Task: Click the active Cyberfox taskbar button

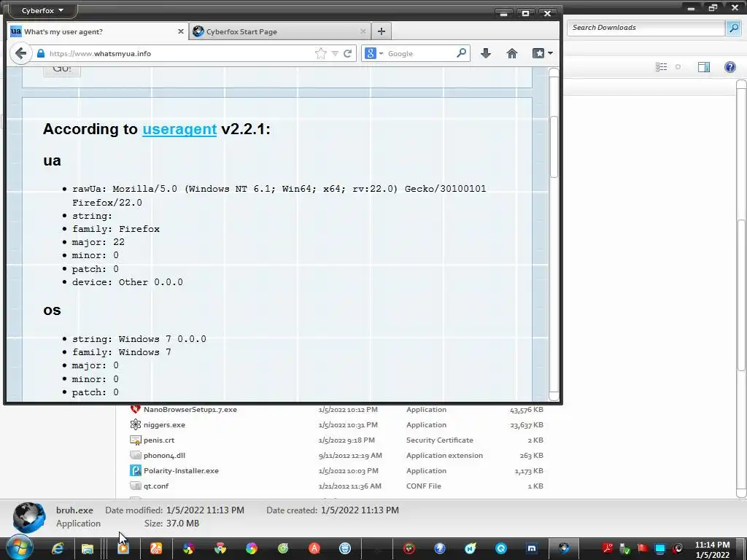Action: point(564,548)
